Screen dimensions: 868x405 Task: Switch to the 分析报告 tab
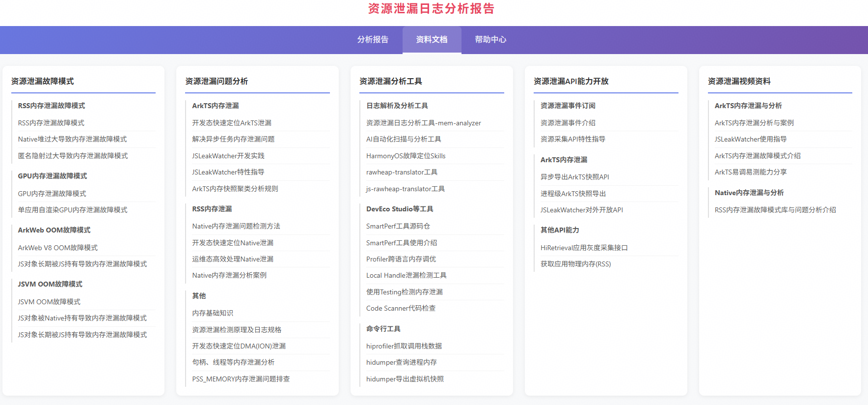373,40
